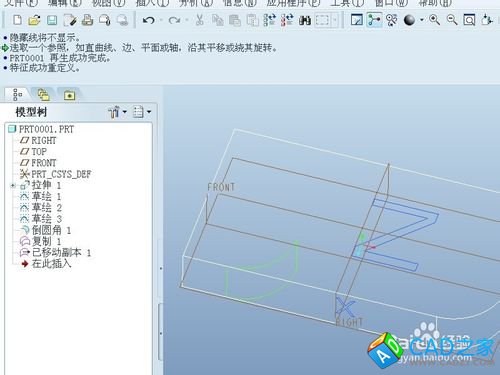500x375 pixels.
Task: Click the Print icon in the toolbar
Action: click(x=87, y=20)
